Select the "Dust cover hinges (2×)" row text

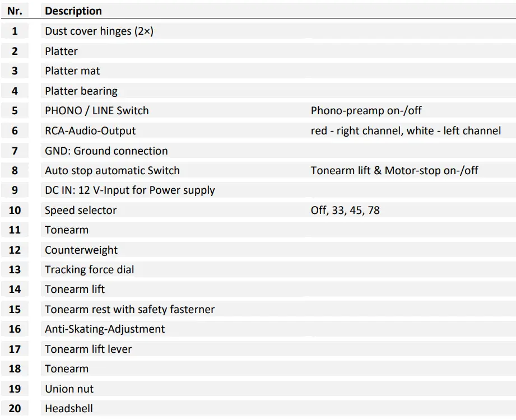click(99, 31)
